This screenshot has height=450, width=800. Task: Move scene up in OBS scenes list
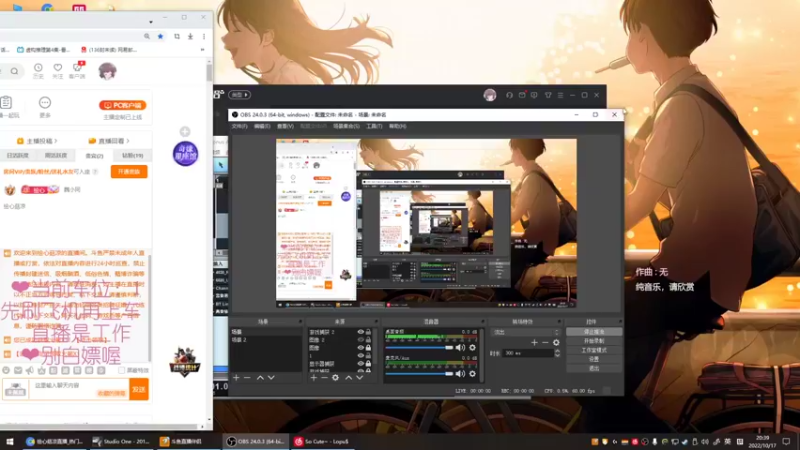point(260,378)
